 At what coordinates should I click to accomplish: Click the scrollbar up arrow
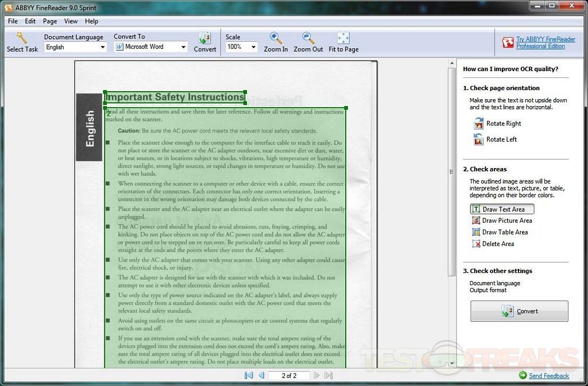click(451, 63)
